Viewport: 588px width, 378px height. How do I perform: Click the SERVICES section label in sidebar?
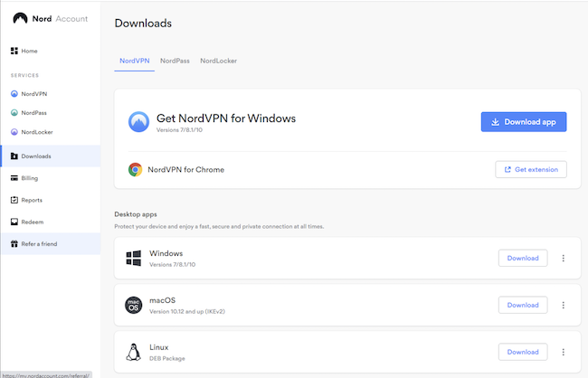[24, 75]
